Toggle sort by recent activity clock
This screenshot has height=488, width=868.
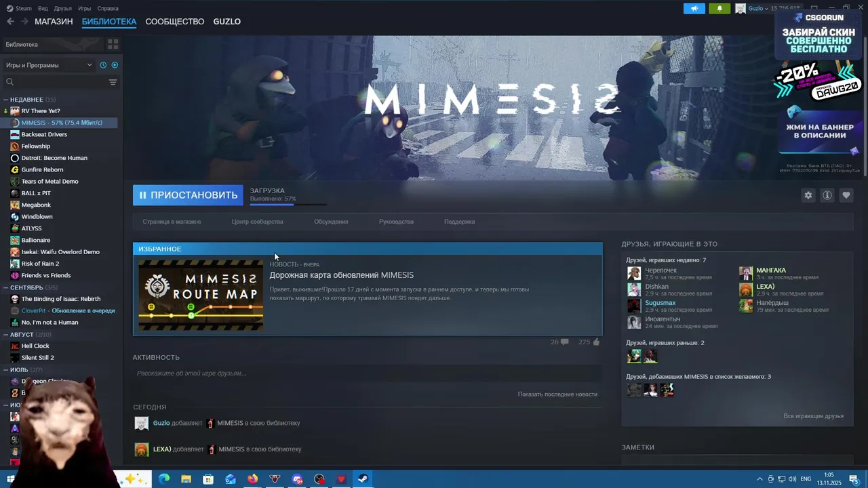click(103, 65)
